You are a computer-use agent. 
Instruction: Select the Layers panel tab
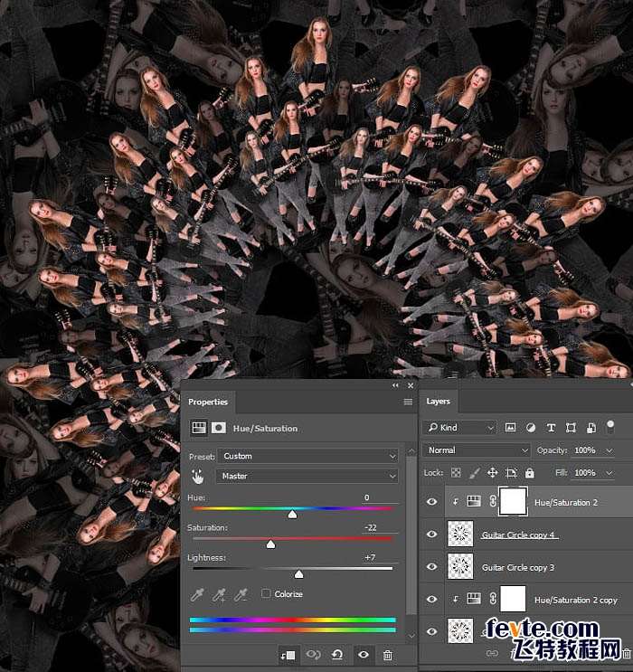tap(439, 402)
